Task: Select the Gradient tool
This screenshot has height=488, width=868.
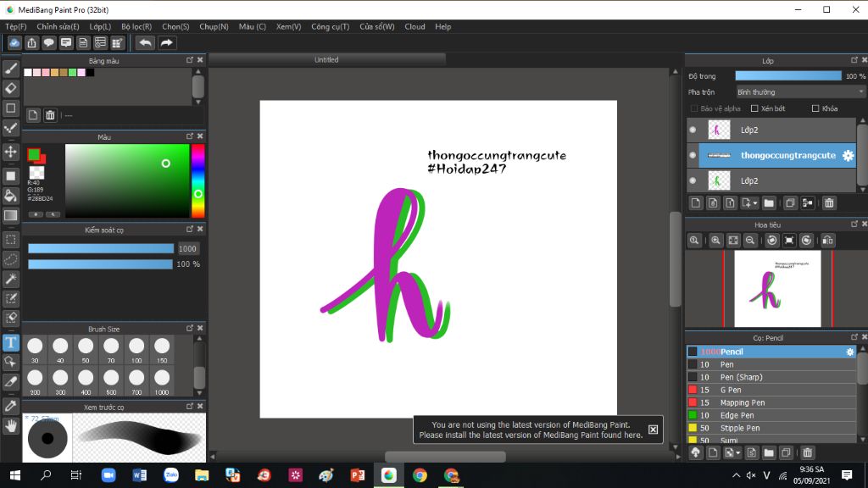Action: pyautogui.click(x=10, y=215)
